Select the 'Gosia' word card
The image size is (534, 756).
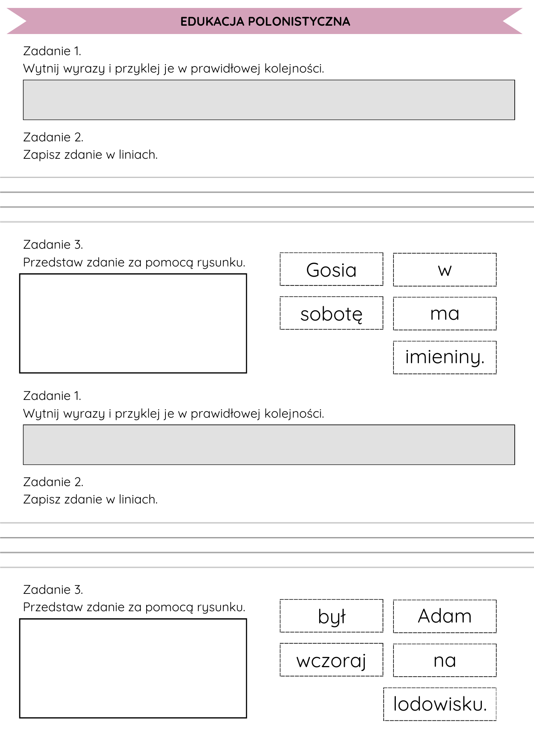pyautogui.click(x=331, y=270)
